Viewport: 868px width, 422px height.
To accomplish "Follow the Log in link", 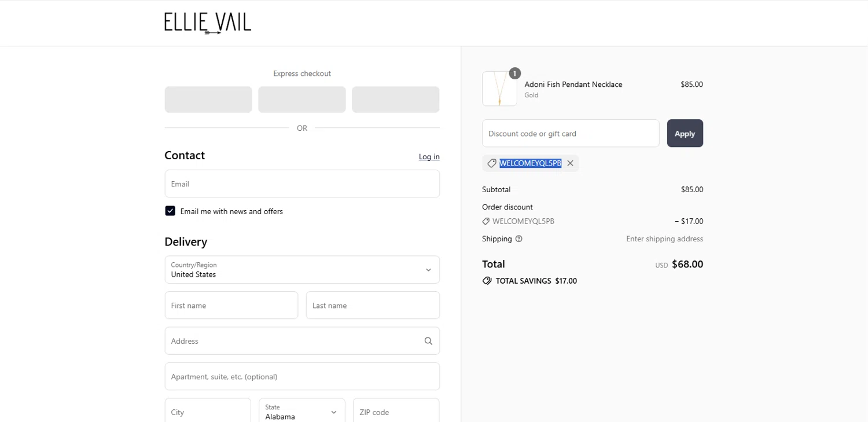I will point(429,157).
